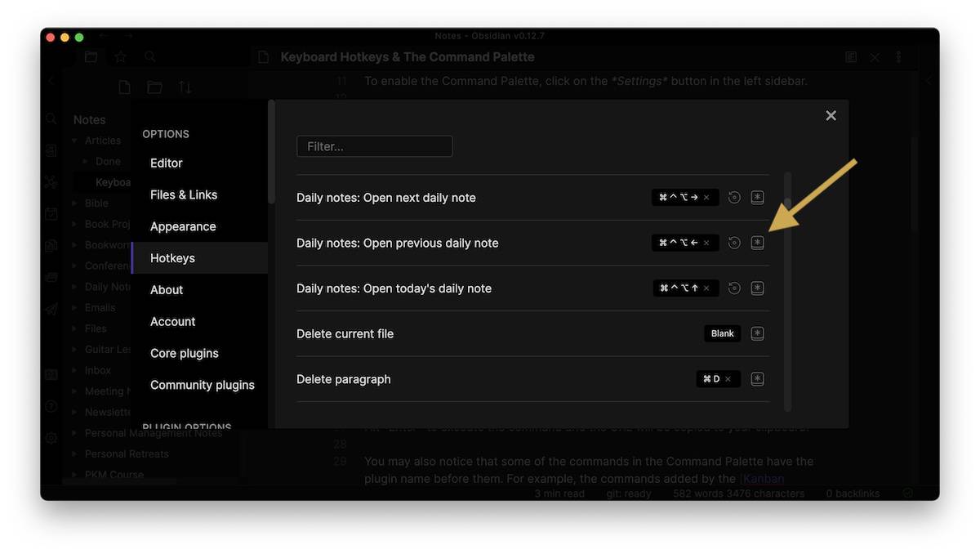Open graph view from the left ribbon
The height and width of the screenshot is (554, 980).
click(51, 182)
